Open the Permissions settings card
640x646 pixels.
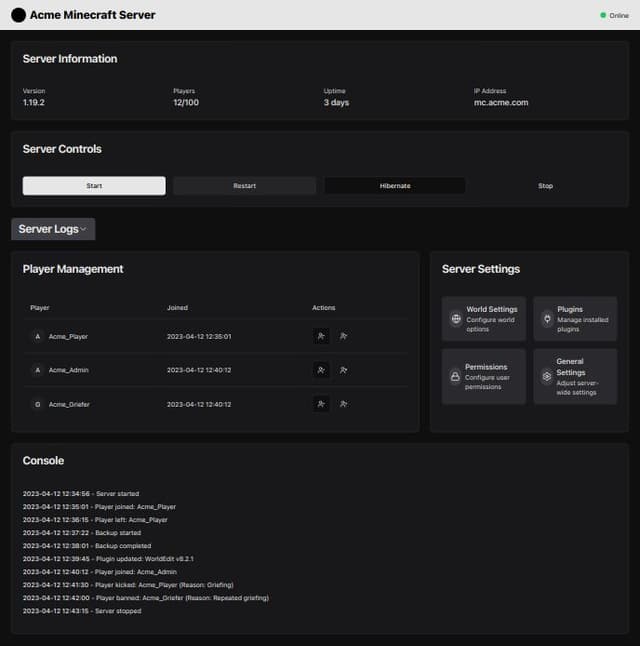click(484, 377)
